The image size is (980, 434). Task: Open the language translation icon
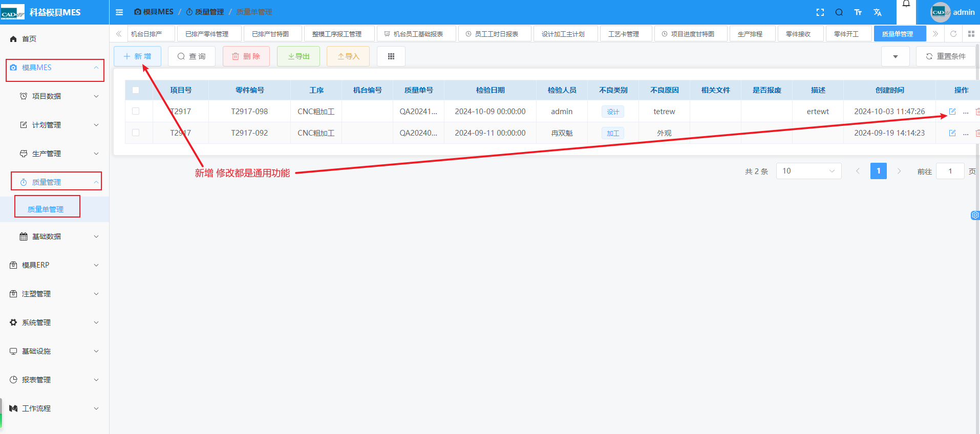(878, 12)
